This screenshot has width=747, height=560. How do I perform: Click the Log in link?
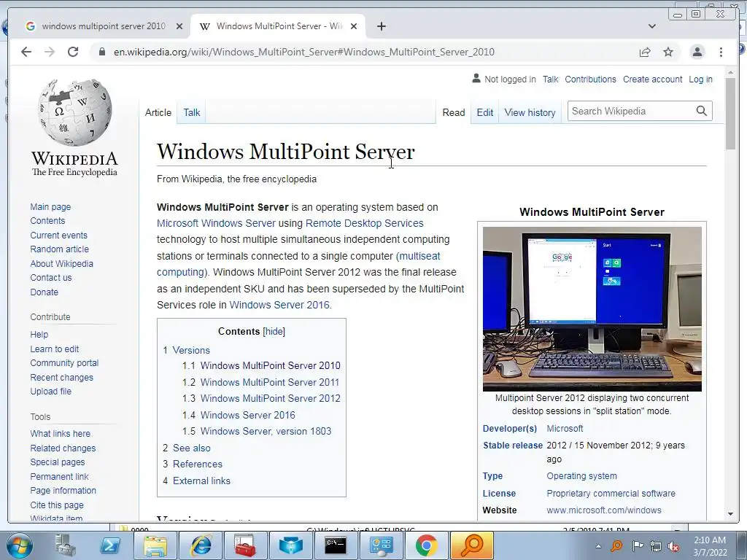[700, 79]
